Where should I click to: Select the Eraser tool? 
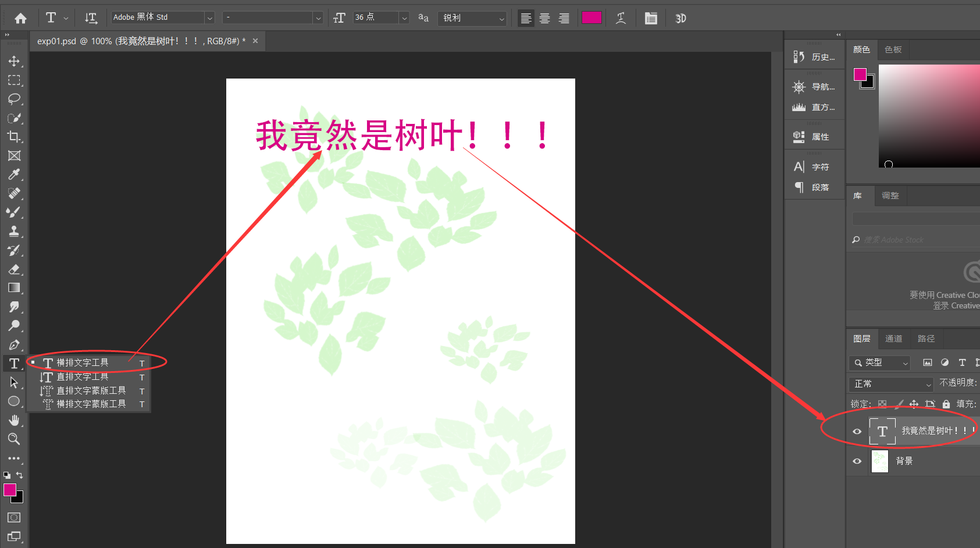[14, 269]
